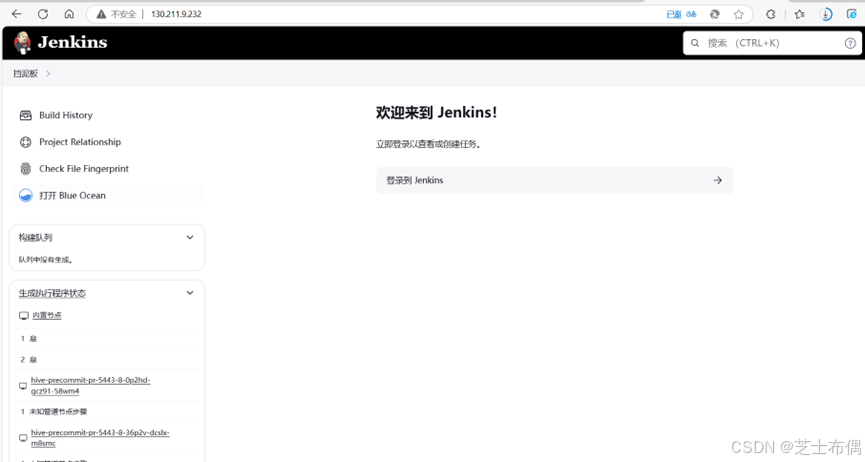Viewport: 865px width, 462px height.
Task: Click the 立即登录以查看或创建任务 text
Action: coord(428,144)
